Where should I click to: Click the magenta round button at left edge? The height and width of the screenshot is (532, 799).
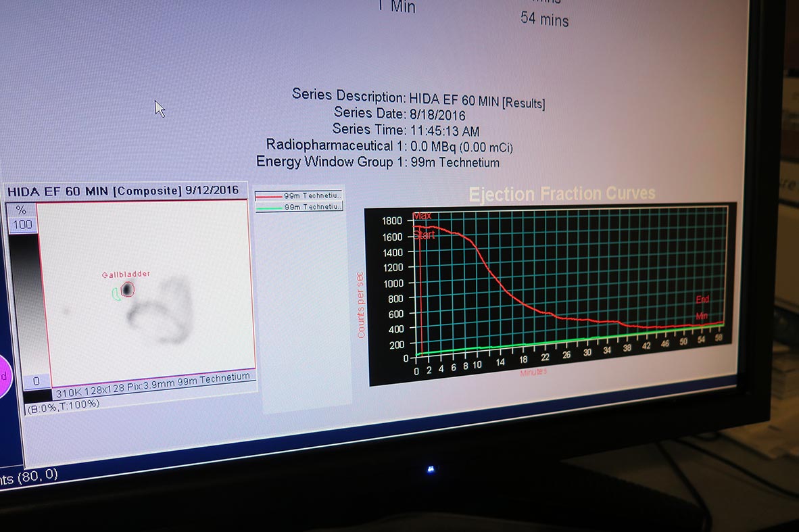point(5,376)
